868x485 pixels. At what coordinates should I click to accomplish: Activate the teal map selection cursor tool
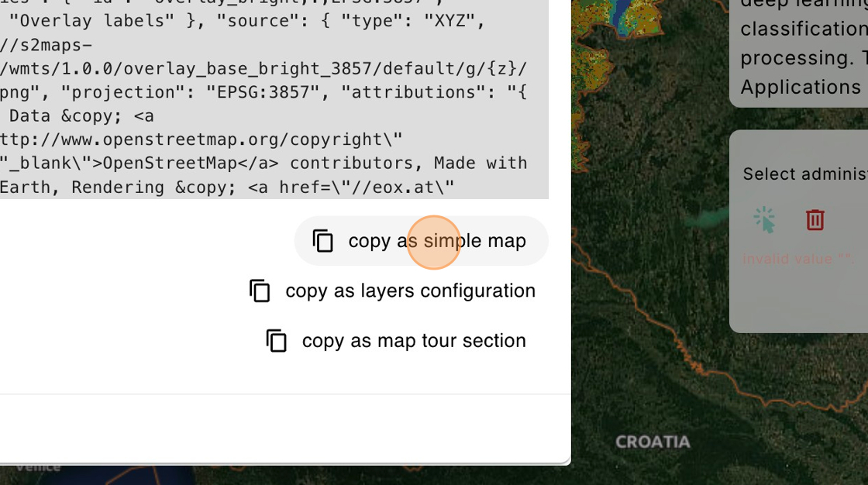tap(764, 219)
